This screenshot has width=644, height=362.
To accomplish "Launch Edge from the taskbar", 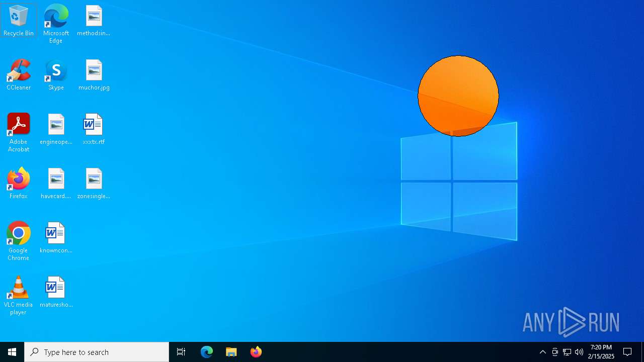I will point(207,352).
